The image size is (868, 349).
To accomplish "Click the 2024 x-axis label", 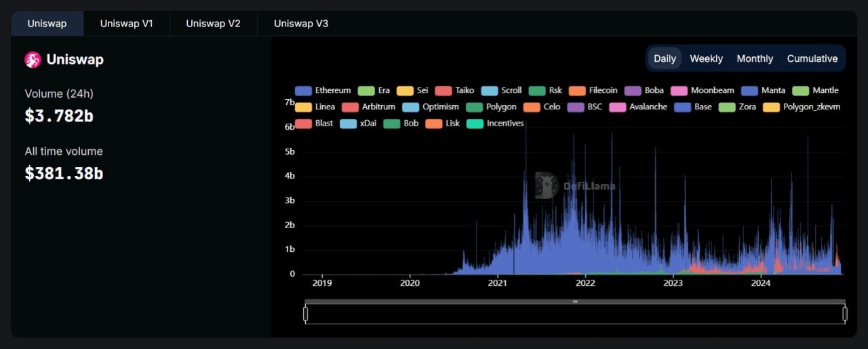I will tap(761, 283).
